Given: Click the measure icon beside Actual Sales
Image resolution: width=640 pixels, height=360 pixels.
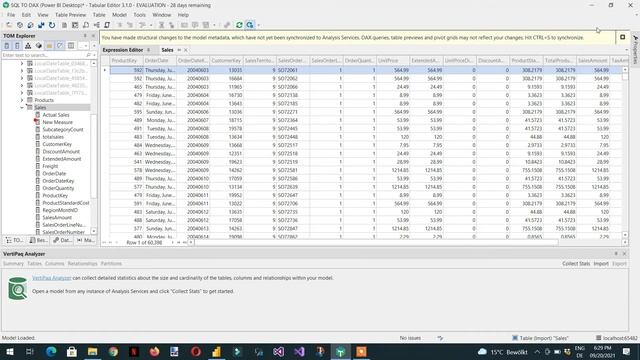Looking at the screenshot, I should tap(38, 115).
